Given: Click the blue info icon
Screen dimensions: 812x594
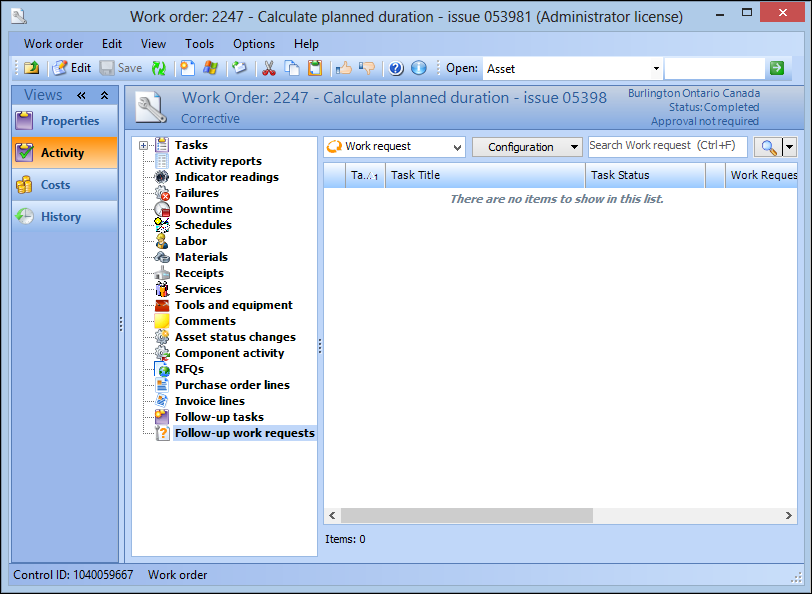Looking at the screenshot, I should point(419,68).
